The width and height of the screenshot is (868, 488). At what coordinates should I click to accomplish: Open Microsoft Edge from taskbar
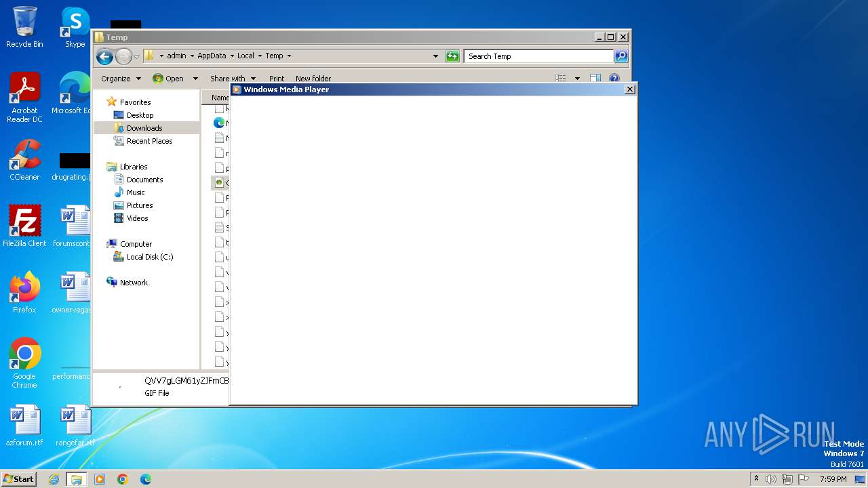145,479
